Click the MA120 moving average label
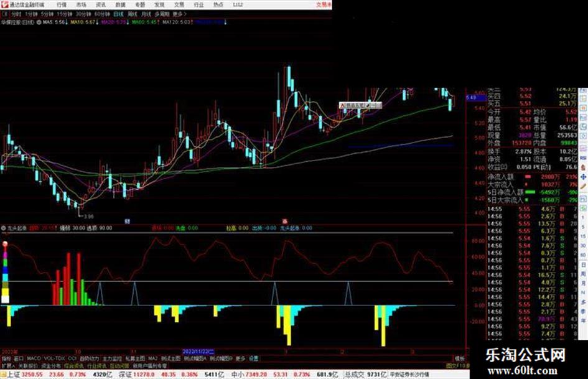 [176, 22]
